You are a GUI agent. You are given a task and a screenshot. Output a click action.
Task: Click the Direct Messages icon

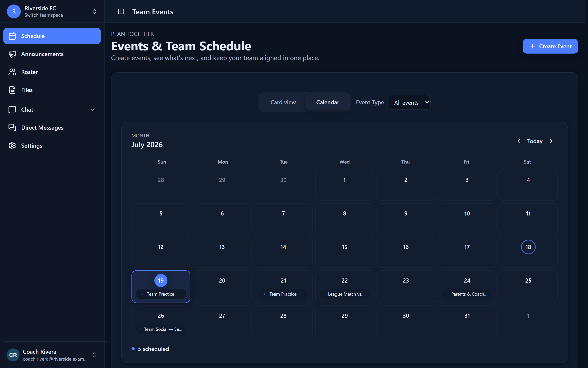pyautogui.click(x=12, y=128)
